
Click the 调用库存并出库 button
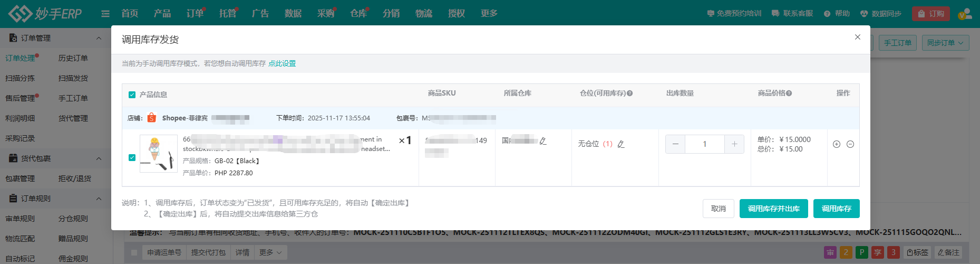pos(773,209)
